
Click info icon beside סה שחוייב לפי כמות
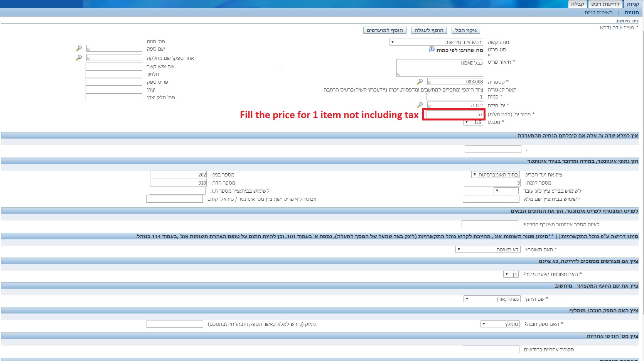point(432,49)
